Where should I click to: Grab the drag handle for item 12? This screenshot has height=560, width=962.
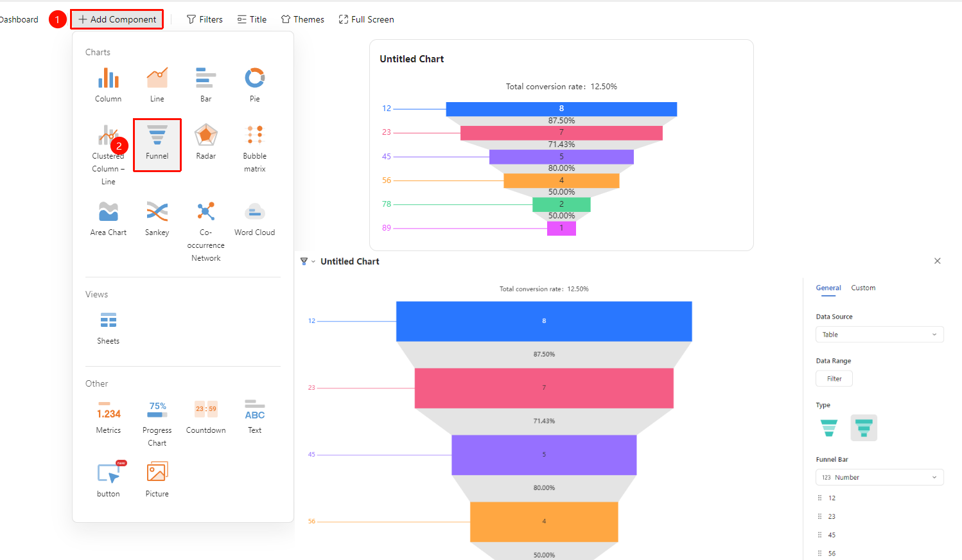[819, 498]
